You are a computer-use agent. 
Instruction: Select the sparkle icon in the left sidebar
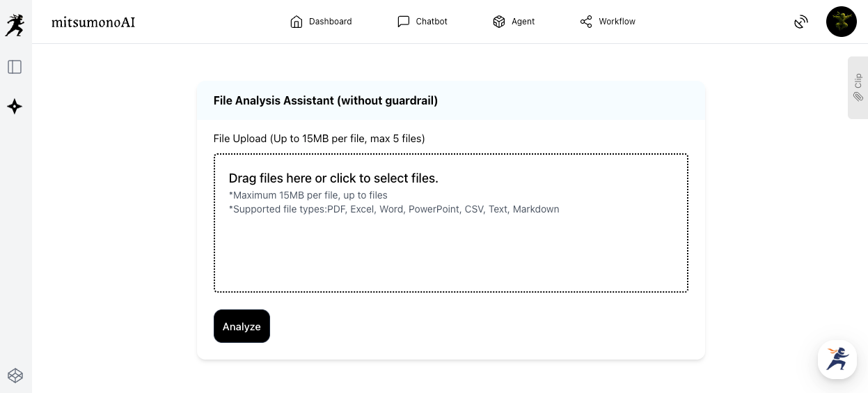tap(15, 107)
